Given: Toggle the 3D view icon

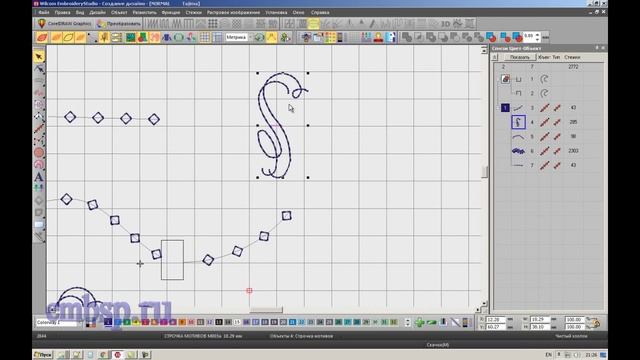Looking at the screenshot, I should click(x=445, y=24).
